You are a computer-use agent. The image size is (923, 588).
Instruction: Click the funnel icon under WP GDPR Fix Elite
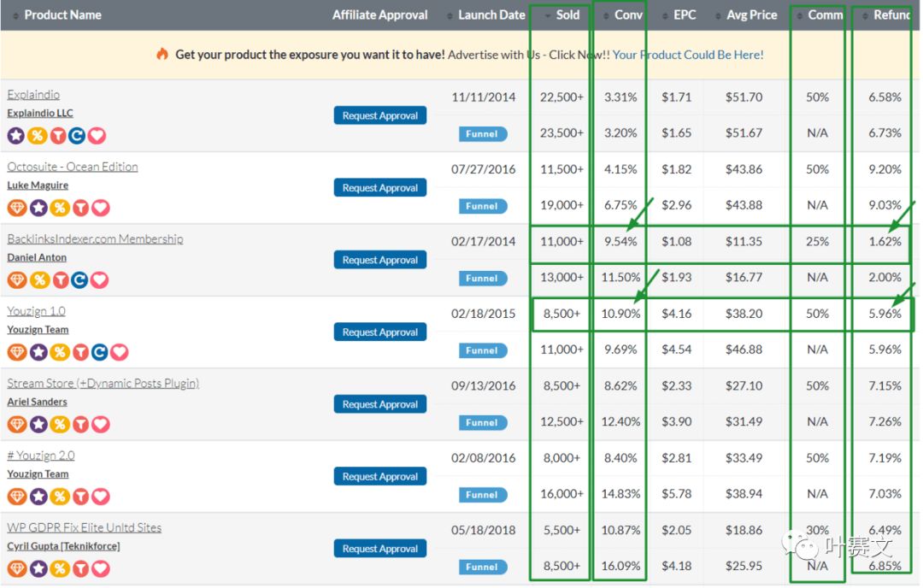(80, 569)
